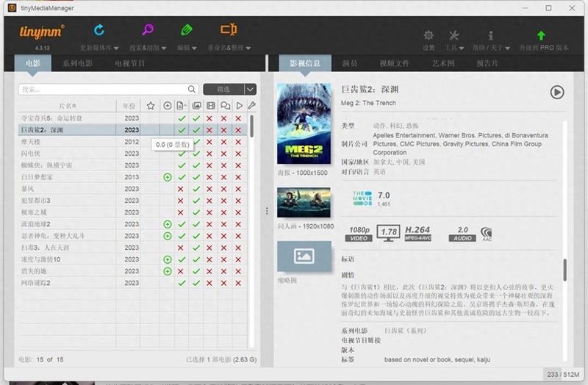
Task: Sort list by 年份 column header
Action: coord(129,106)
